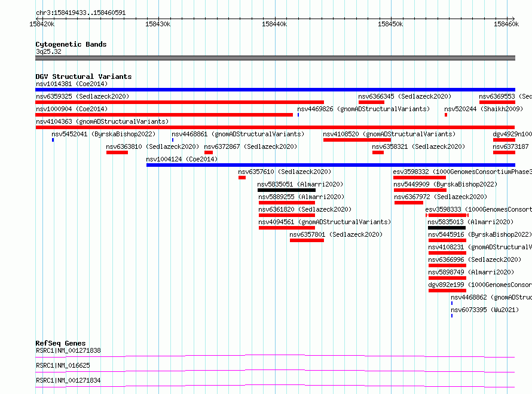532x394 pixels.
Task: Click the nsv1014381 (Coe2014) variant label
Action: click(72, 84)
